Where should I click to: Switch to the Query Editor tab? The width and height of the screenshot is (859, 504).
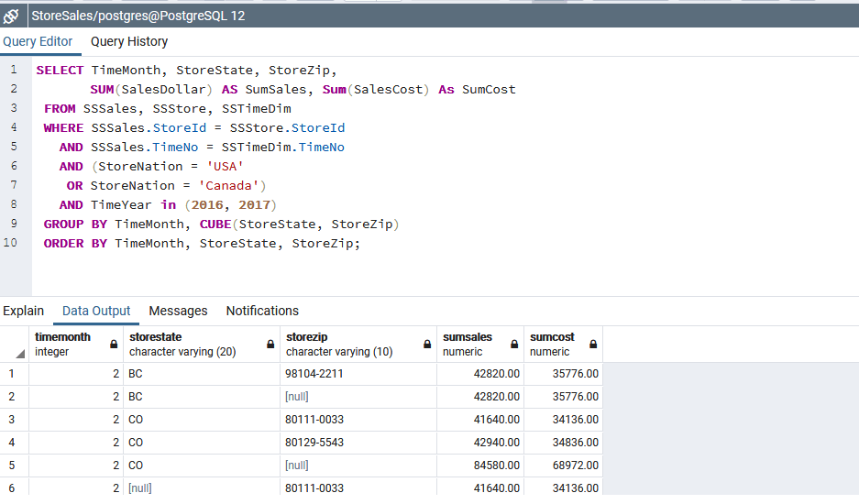point(38,41)
